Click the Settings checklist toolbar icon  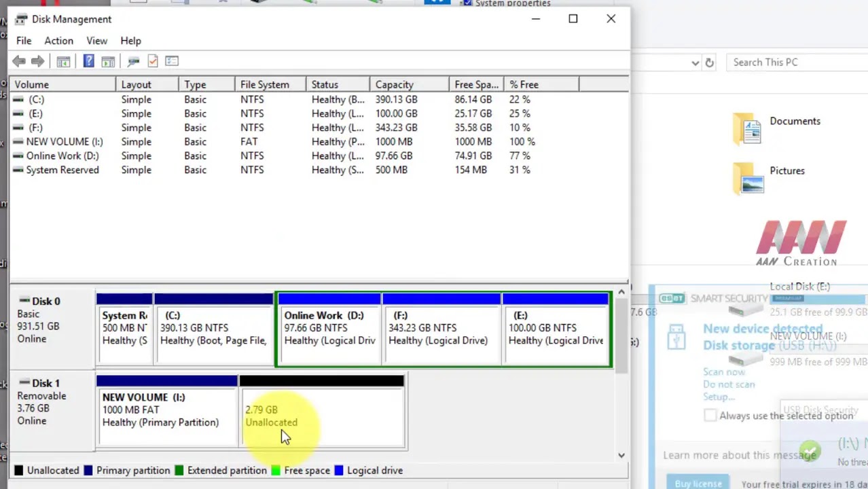point(172,62)
